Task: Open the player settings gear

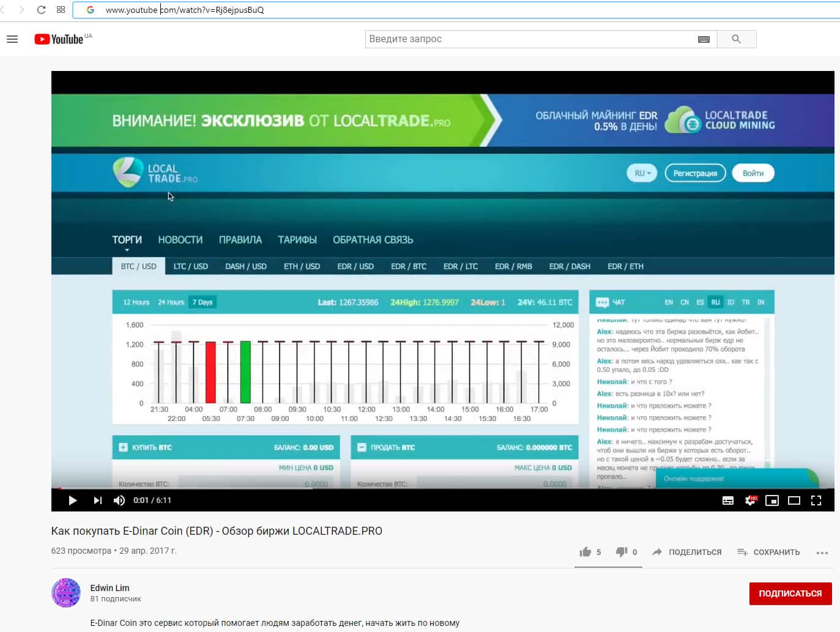Action: point(750,500)
